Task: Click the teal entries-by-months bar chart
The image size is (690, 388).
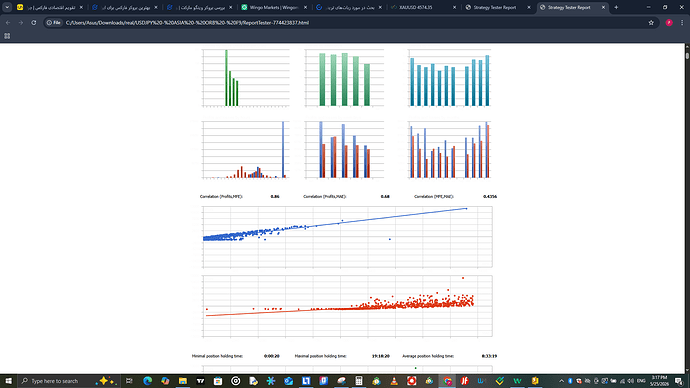Action: [449, 78]
